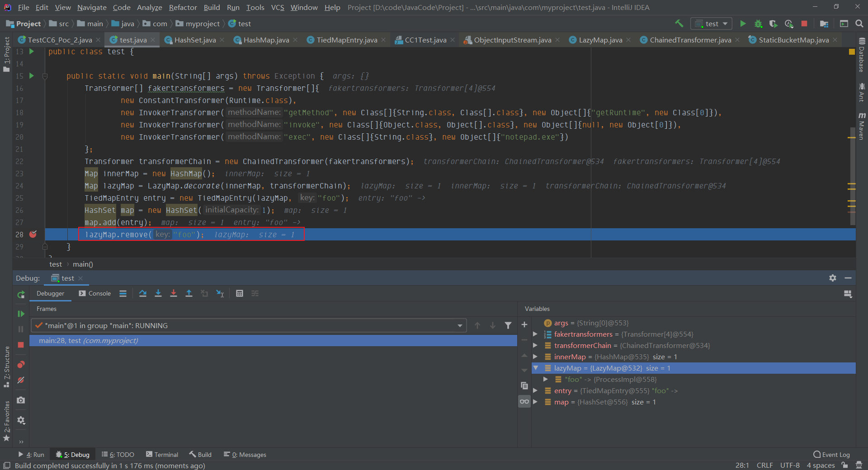Click the Trace Current Stream Chain icon
This screenshot has height=470, width=868.
(x=255, y=293)
